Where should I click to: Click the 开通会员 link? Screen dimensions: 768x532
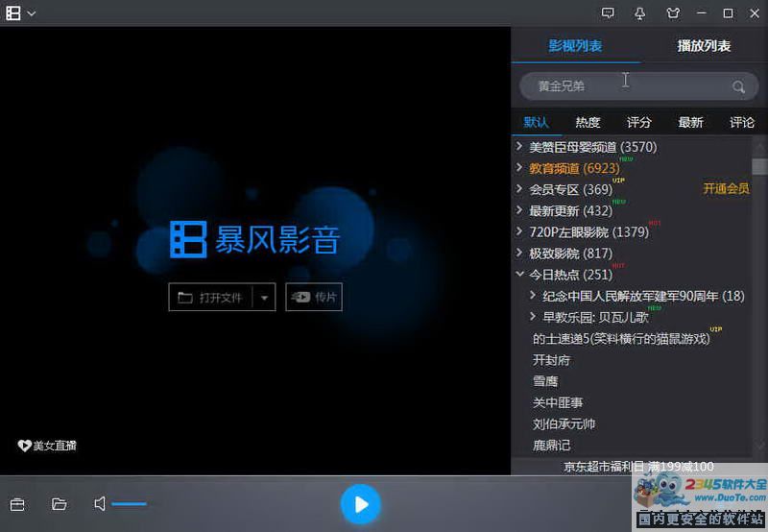tap(727, 188)
